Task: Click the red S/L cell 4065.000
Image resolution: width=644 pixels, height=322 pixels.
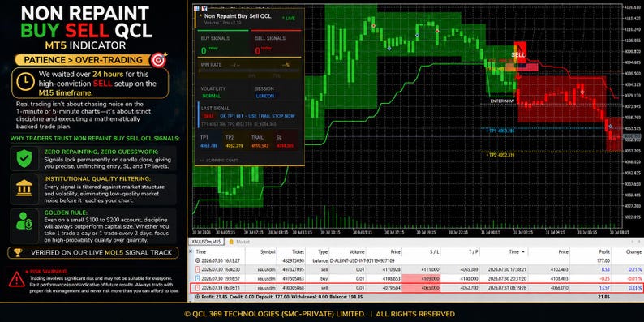Action: 421,287
